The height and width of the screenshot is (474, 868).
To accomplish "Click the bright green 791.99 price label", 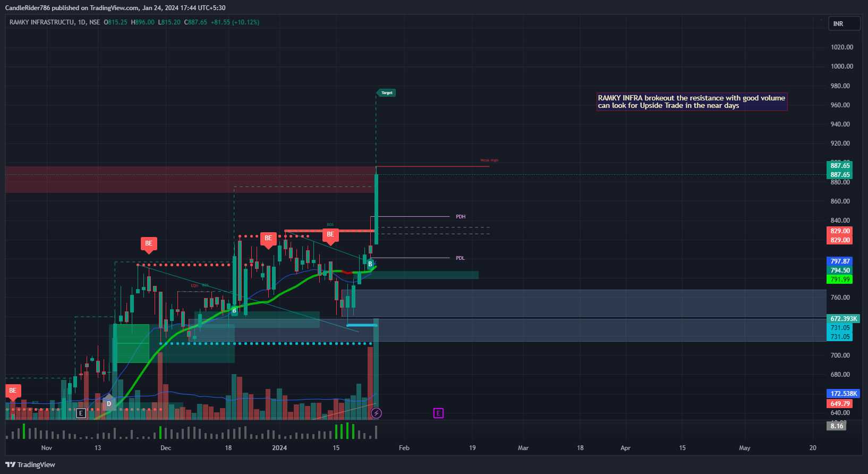I will tap(840, 280).
